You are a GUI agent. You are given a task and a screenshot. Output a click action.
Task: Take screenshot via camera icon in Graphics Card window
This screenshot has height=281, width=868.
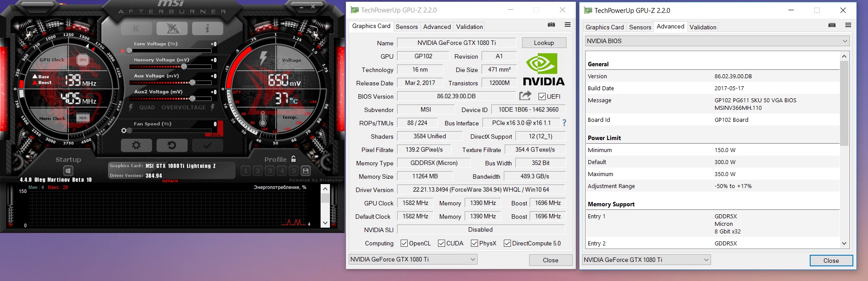pyautogui.click(x=551, y=25)
